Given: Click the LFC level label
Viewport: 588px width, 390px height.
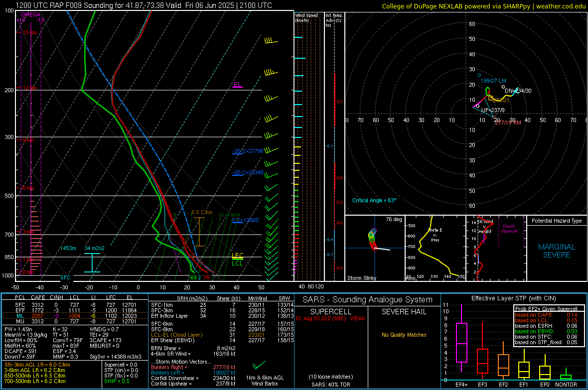Looking at the screenshot, I should tap(237, 256).
